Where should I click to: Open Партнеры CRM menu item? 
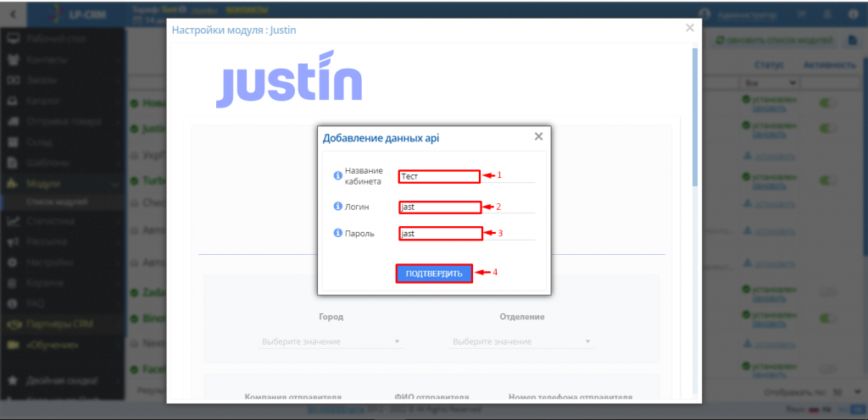(60, 323)
